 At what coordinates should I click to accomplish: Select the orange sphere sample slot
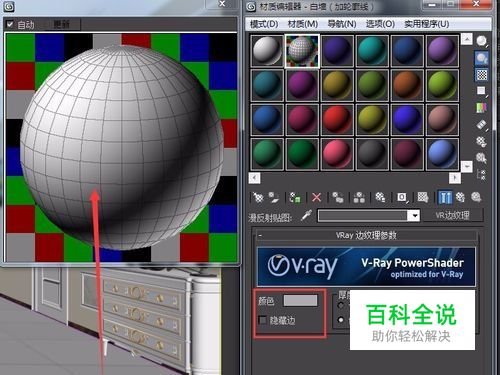pos(407,85)
